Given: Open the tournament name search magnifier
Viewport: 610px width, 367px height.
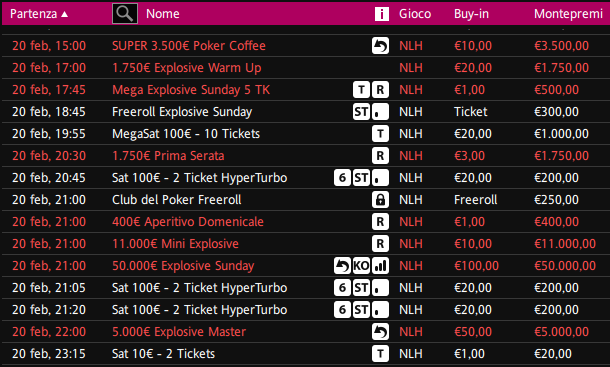Looking at the screenshot, I should tap(124, 14).
